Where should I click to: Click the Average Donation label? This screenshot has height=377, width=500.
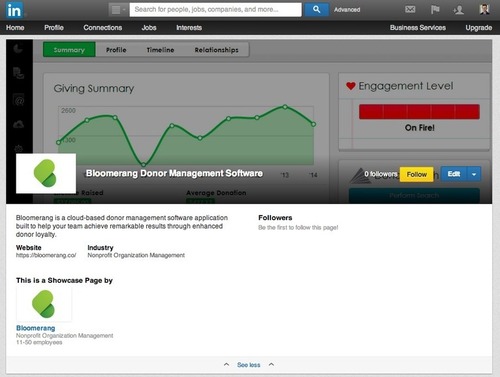click(x=216, y=193)
